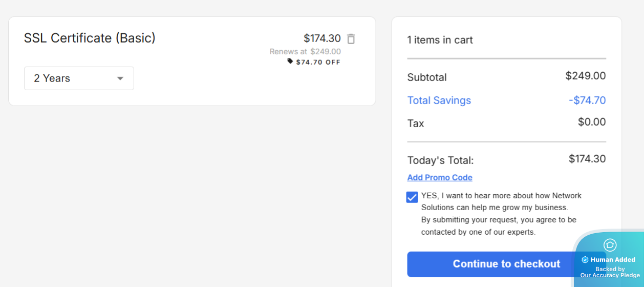Image resolution: width=644 pixels, height=287 pixels.
Task: Click the SSL Certificate (Basic) product title
Action: click(90, 38)
